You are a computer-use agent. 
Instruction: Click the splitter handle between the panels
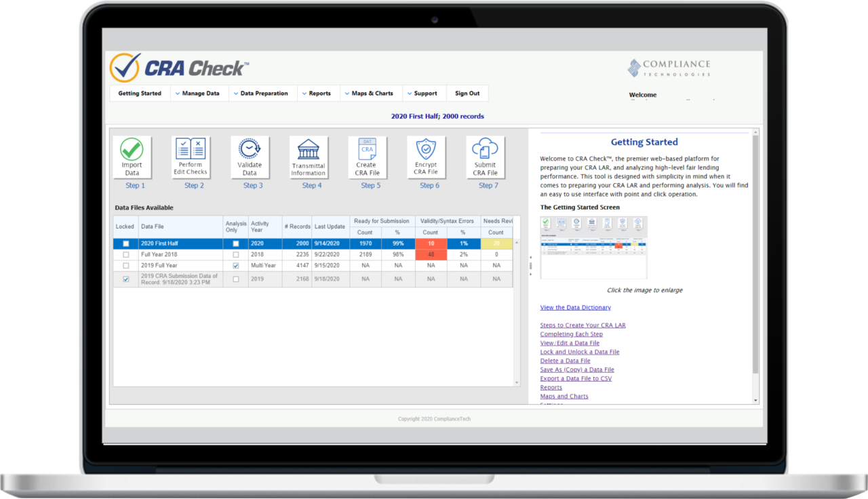coord(530,266)
